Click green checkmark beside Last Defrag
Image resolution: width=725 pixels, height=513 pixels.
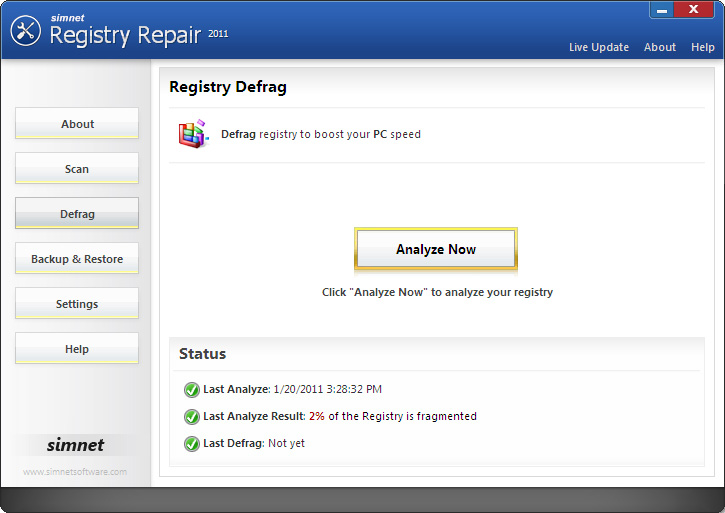(x=191, y=444)
